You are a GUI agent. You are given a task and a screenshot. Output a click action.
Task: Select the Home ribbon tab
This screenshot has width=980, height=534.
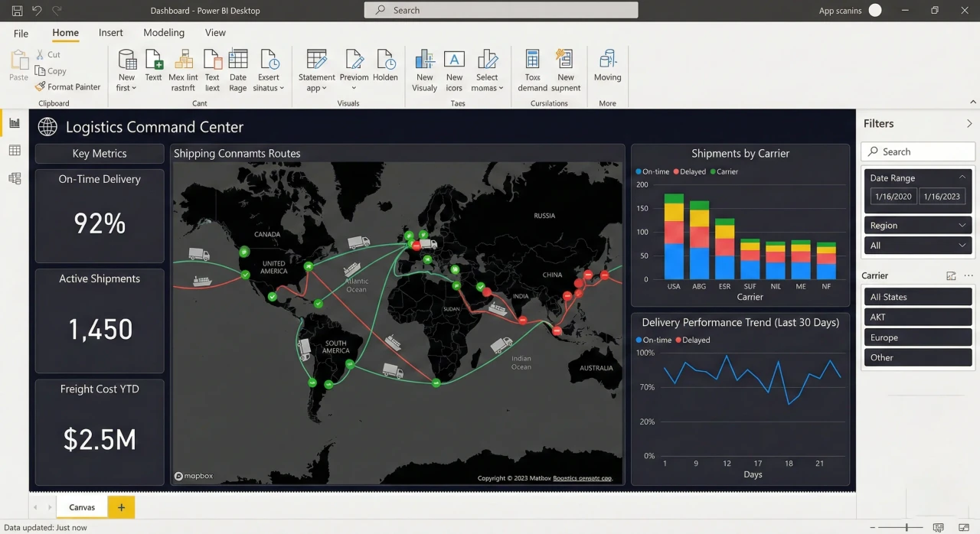[65, 33]
